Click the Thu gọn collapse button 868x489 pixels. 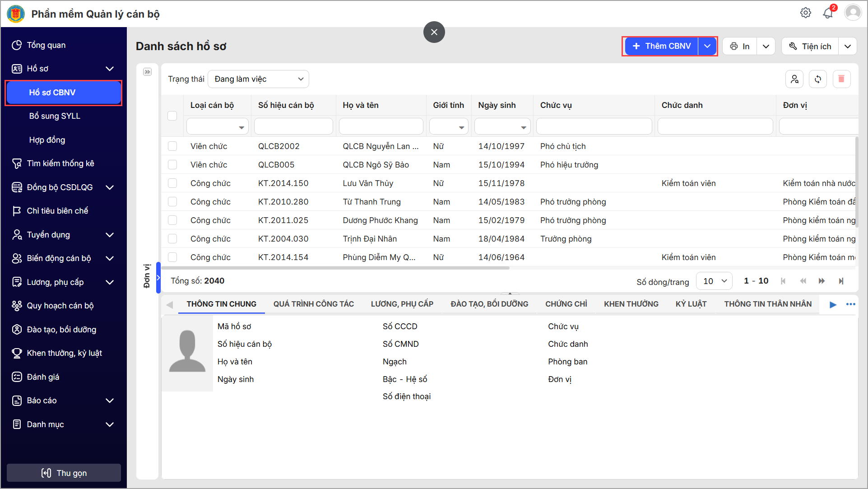tap(64, 473)
